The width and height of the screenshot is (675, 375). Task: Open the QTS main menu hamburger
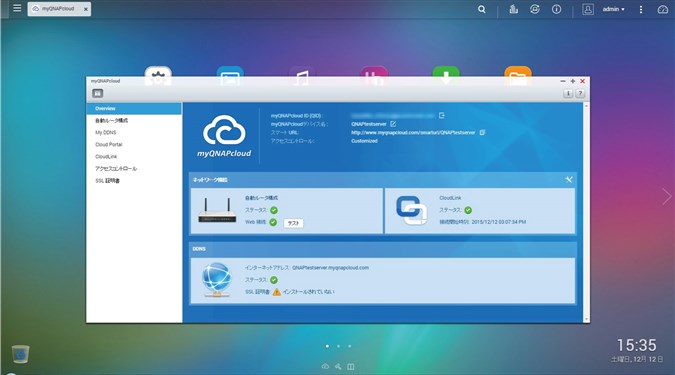pos(17,8)
